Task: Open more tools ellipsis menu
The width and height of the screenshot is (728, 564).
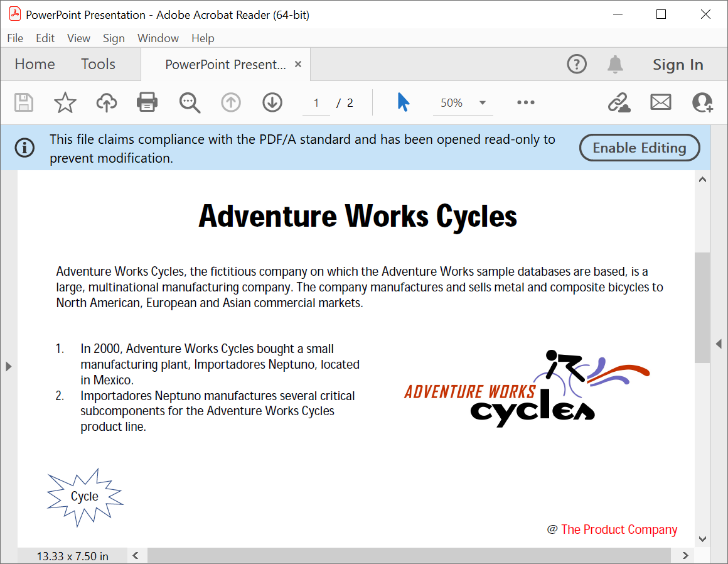Action: click(x=525, y=102)
